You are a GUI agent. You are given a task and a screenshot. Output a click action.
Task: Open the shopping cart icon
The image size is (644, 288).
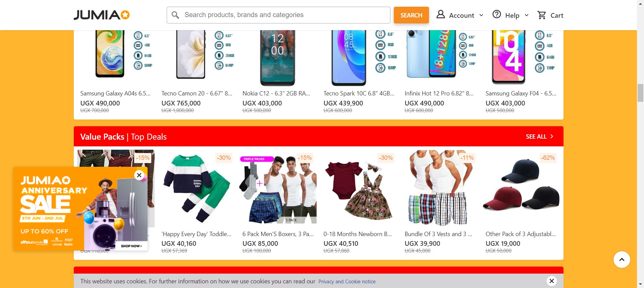tap(542, 15)
